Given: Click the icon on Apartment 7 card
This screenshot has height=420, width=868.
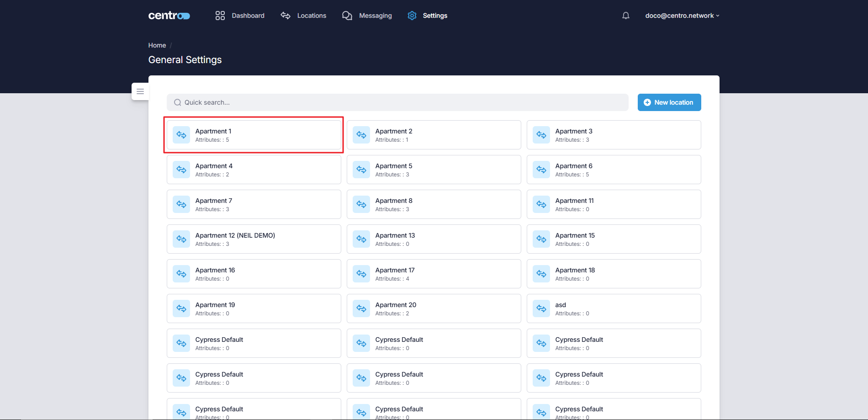Looking at the screenshot, I should (181, 204).
